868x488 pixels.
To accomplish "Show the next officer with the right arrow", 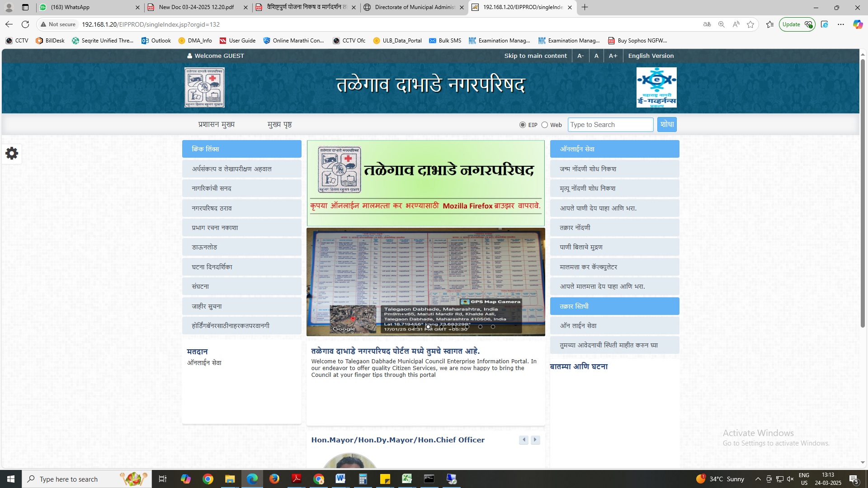I will [x=535, y=440].
